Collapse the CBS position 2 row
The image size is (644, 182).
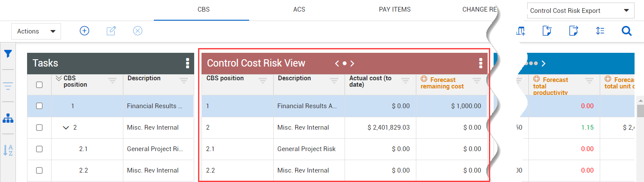click(66, 127)
